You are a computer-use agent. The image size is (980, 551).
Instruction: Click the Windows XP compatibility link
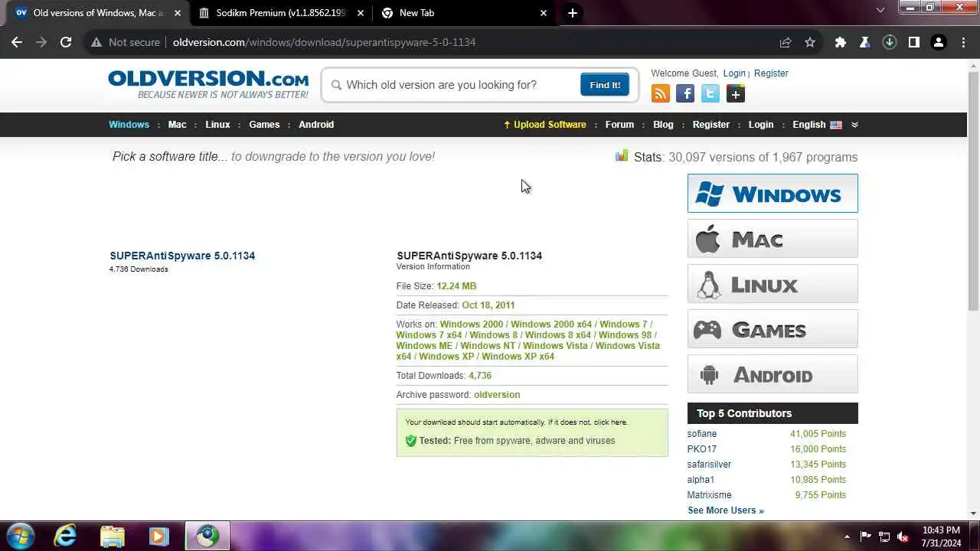tap(447, 357)
